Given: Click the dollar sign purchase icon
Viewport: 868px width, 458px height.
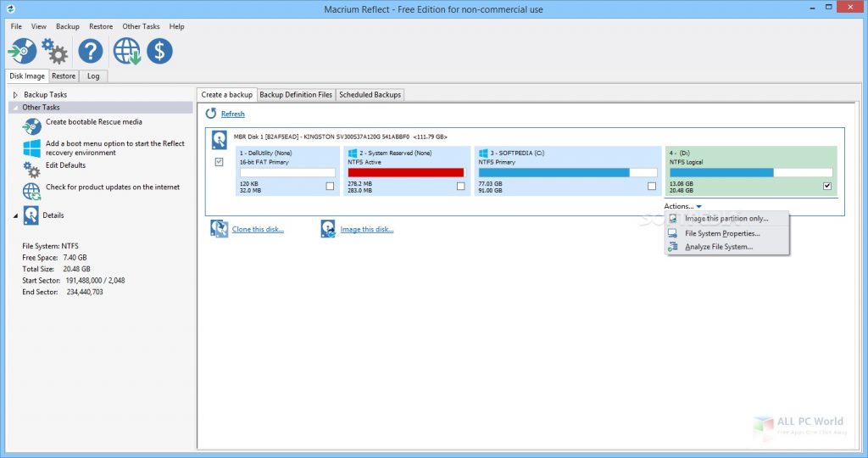Looking at the screenshot, I should coord(159,51).
